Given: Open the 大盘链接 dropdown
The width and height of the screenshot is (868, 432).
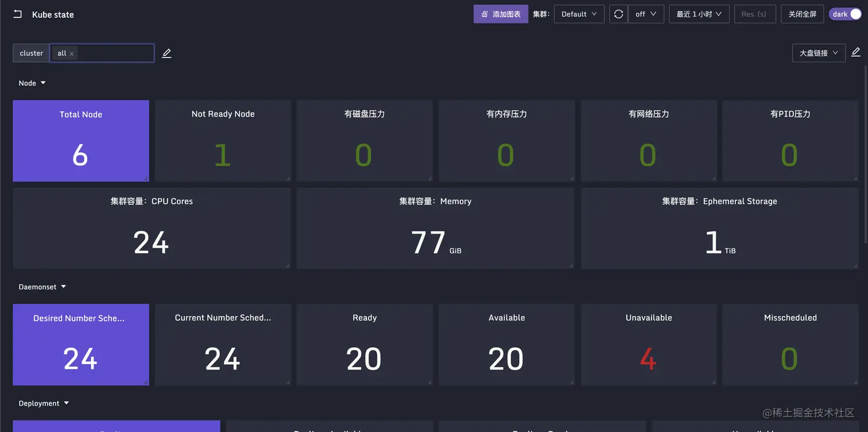Looking at the screenshot, I should tap(819, 53).
